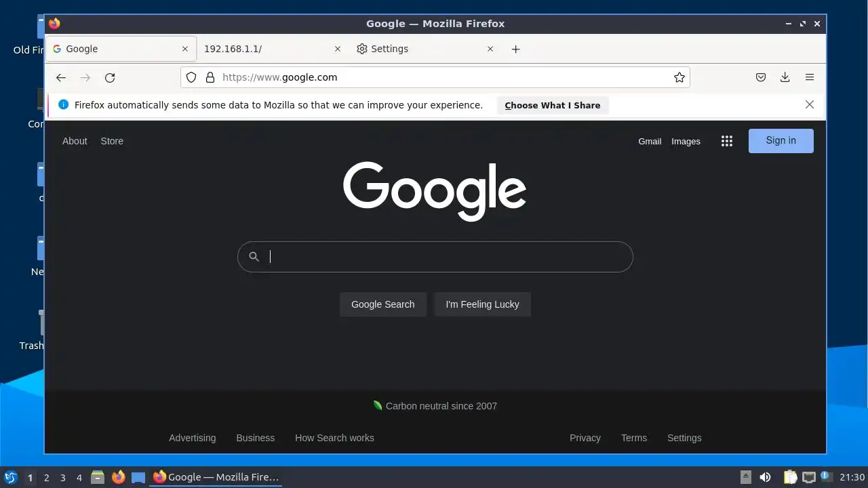Open the Terms footer link
The height and width of the screenshot is (488, 868).
tap(634, 438)
